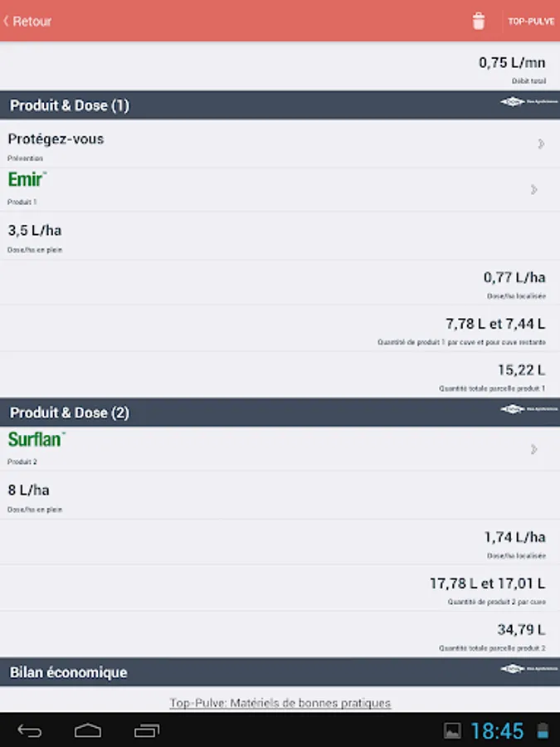Tap the Dow logo in Produit & Dose (2) header
This screenshot has width=560, height=747.
(x=527, y=409)
